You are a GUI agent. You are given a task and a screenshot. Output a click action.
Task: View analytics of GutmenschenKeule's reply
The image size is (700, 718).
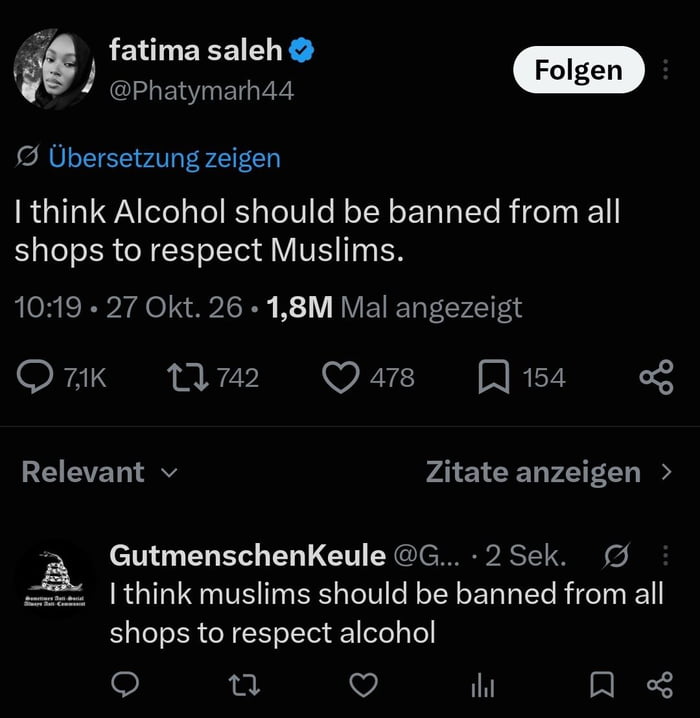(x=483, y=686)
